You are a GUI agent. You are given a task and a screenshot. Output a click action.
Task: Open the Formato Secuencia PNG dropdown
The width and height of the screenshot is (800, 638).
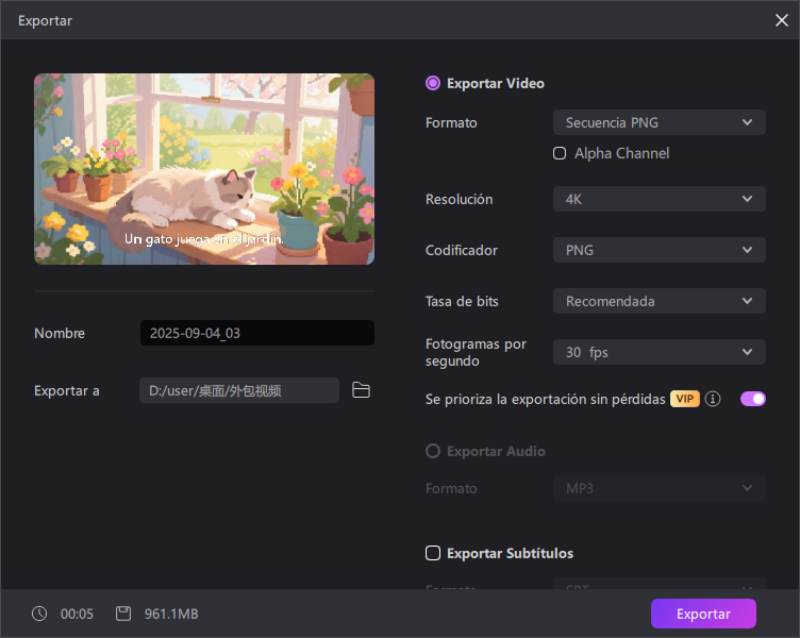click(659, 123)
